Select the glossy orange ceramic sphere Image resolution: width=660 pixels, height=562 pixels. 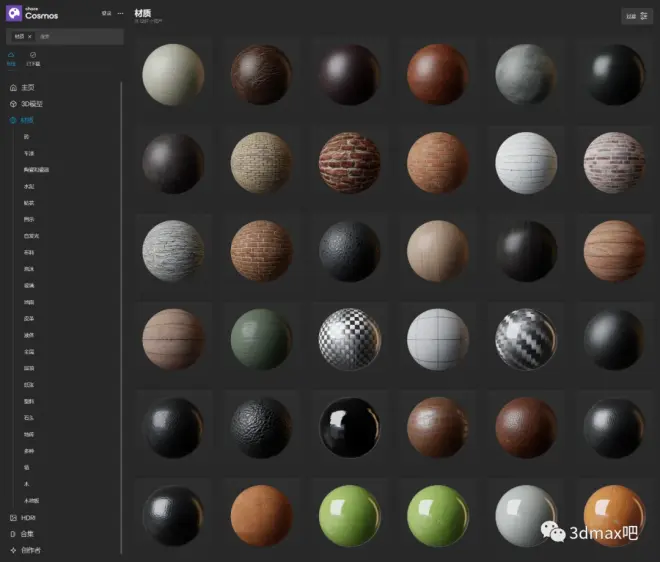coord(615,516)
